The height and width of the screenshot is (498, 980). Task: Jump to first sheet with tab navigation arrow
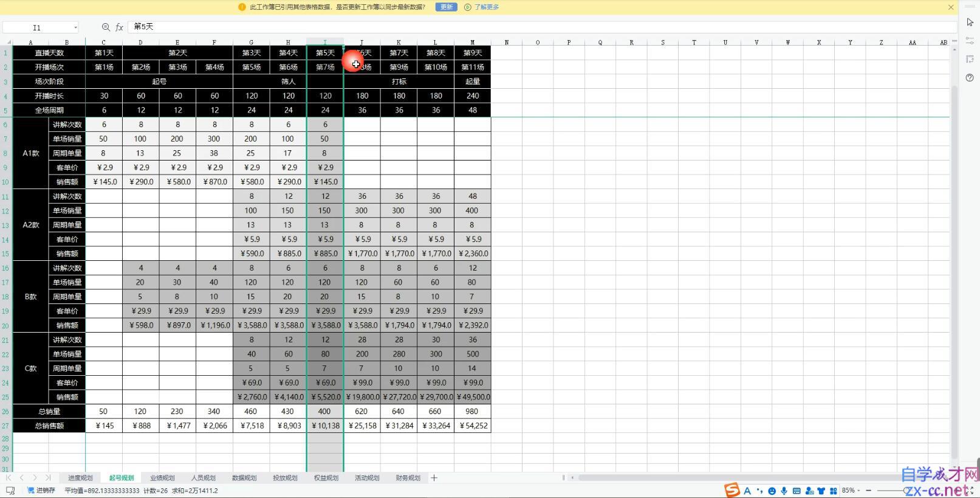click(9, 478)
